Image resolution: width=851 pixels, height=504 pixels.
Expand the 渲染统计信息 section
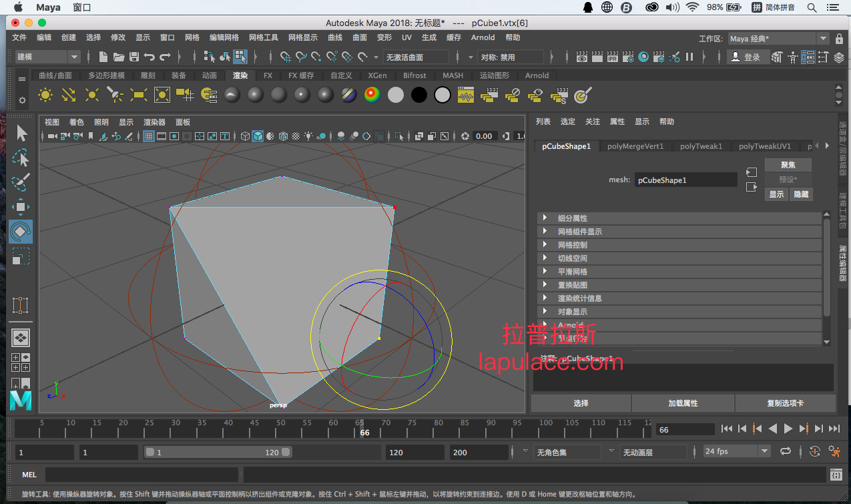[x=679, y=298]
